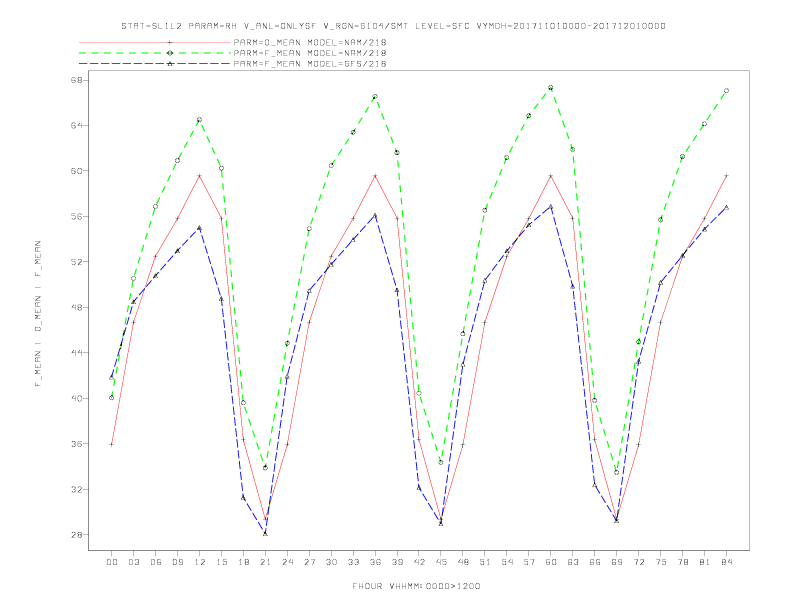
Task: Click forecast hour 81 on the horizontal axis
Action: [705, 562]
